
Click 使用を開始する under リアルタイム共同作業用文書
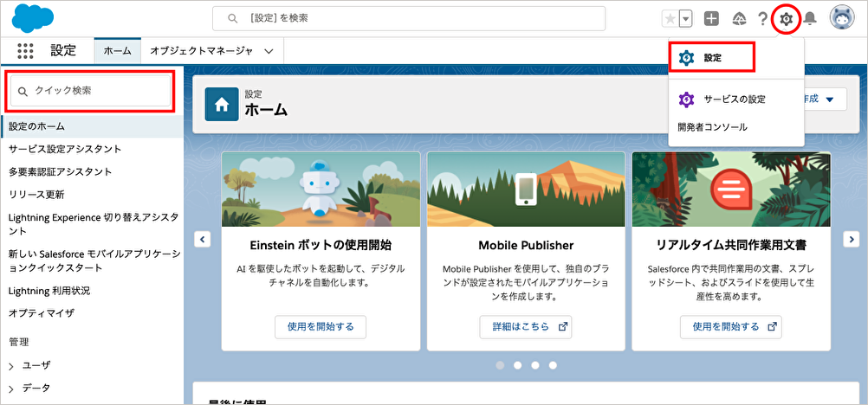point(731,326)
